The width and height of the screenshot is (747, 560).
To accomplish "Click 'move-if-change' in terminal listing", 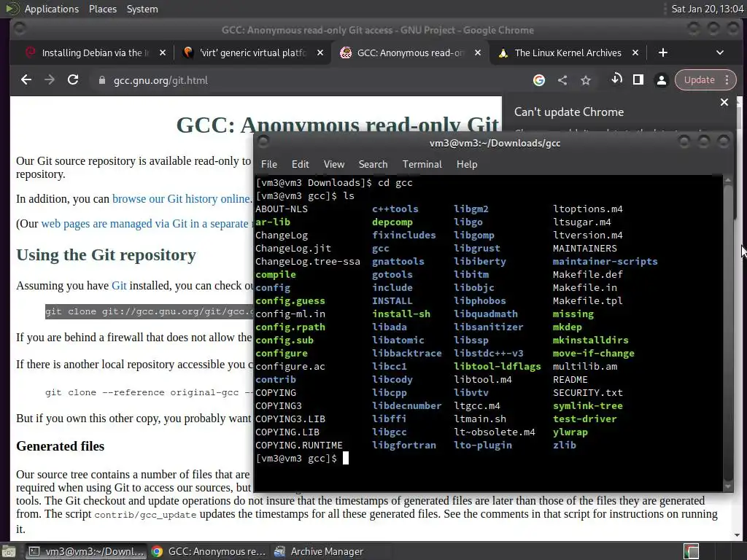I will tap(594, 353).
